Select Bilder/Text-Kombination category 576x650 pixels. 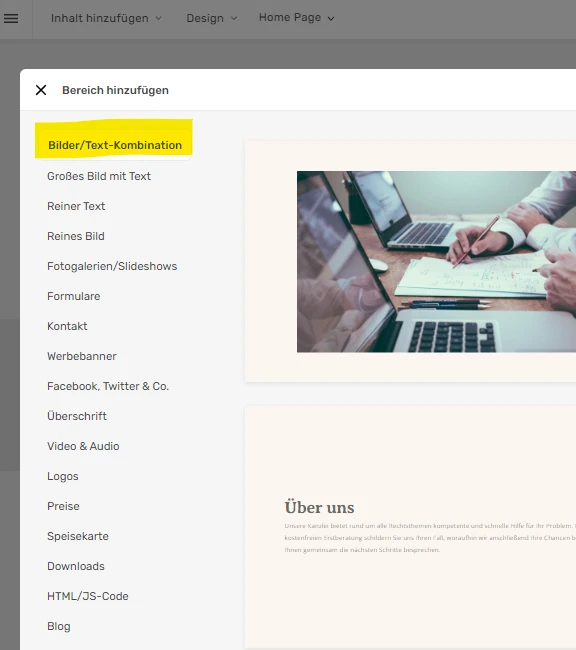(x=115, y=145)
